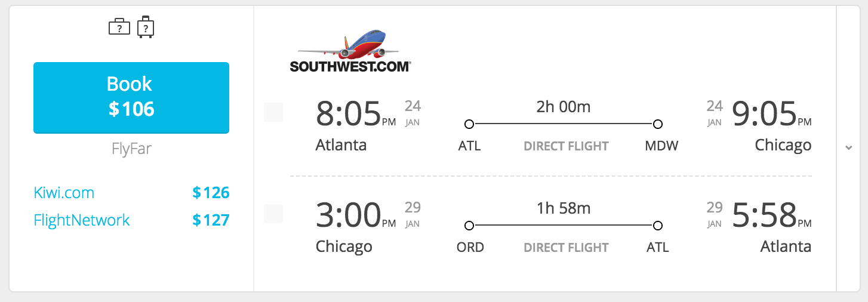
Task: Click the 2h 00m duration label
Action: 563,107
